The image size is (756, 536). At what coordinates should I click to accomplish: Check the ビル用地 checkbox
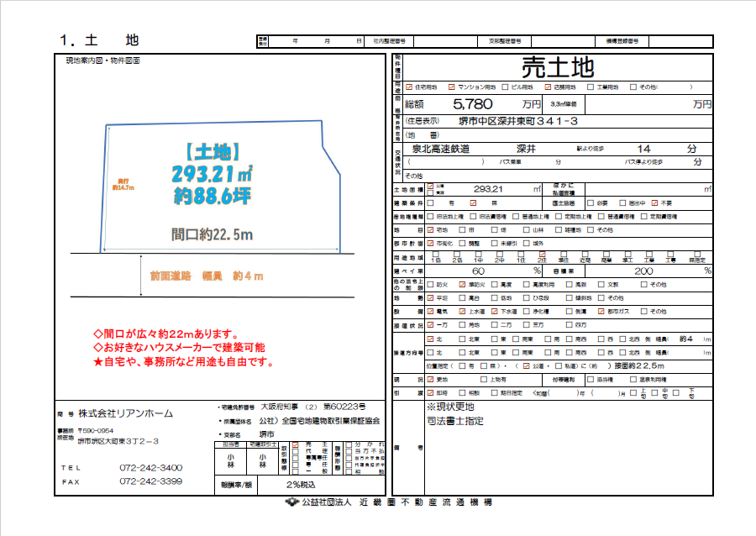[505, 87]
